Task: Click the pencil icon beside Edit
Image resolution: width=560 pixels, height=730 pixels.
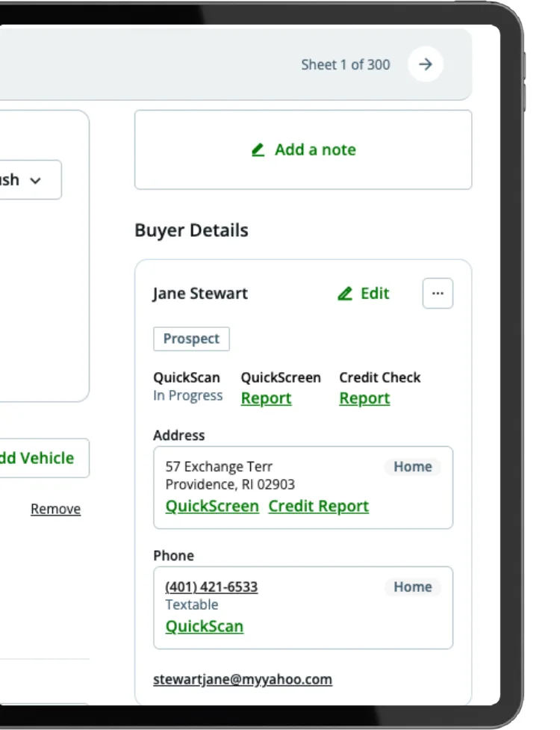Action: (345, 294)
